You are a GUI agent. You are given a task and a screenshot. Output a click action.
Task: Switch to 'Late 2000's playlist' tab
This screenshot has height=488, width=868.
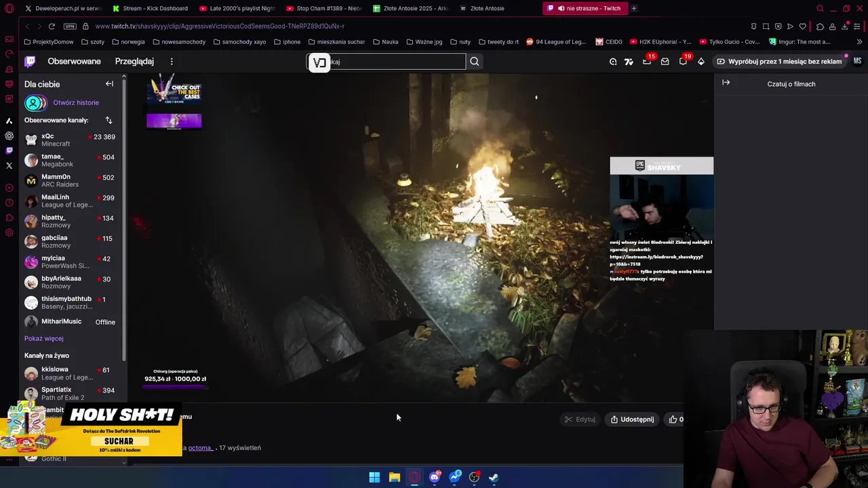(x=237, y=8)
